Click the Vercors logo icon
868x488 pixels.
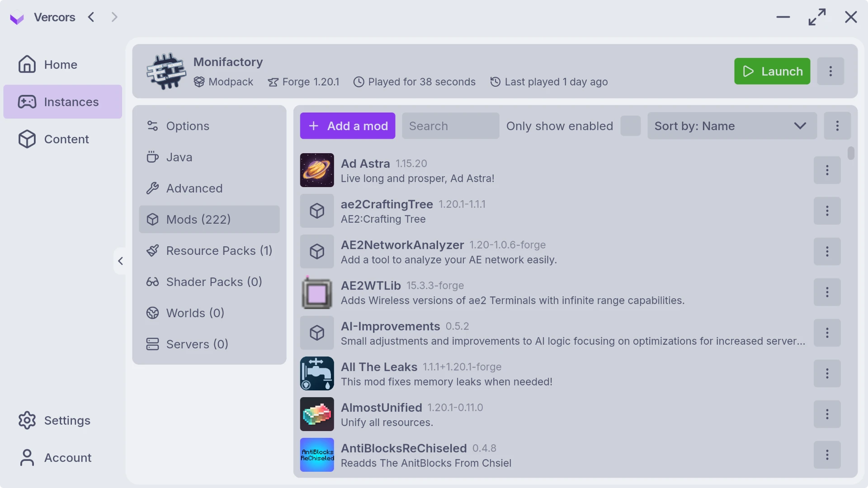click(17, 18)
